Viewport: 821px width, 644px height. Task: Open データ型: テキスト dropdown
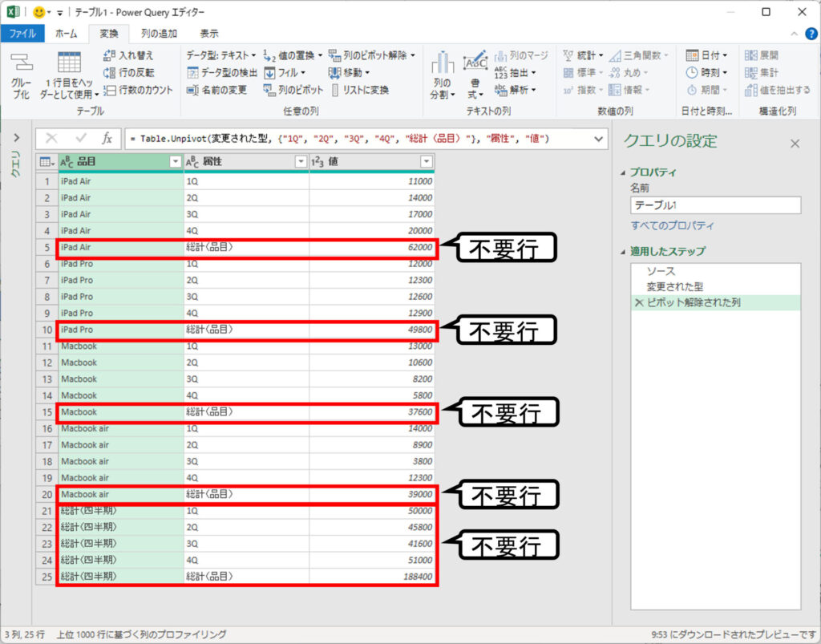(221, 55)
